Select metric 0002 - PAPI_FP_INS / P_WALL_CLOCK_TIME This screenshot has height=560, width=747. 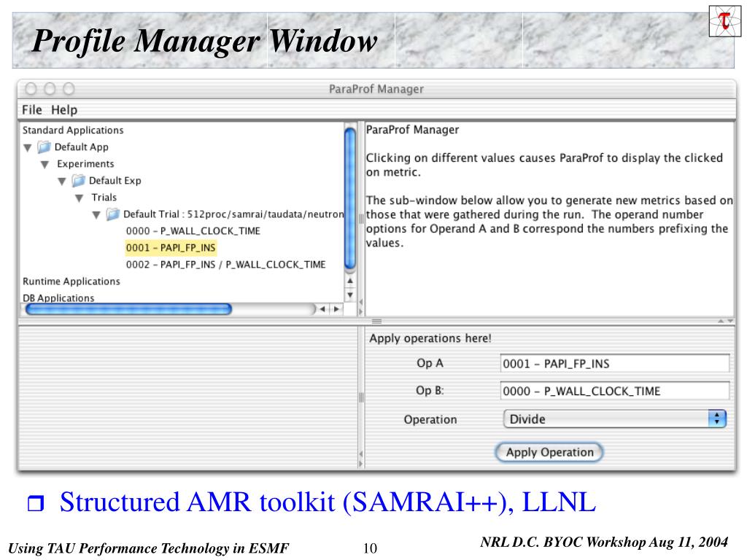(226, 264)
